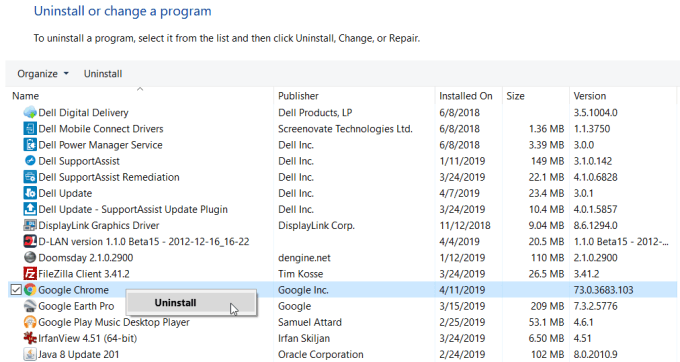680x362 pixels.
Task: Click the Google Earth Pro icon
Action: click(x=30, y=306)
